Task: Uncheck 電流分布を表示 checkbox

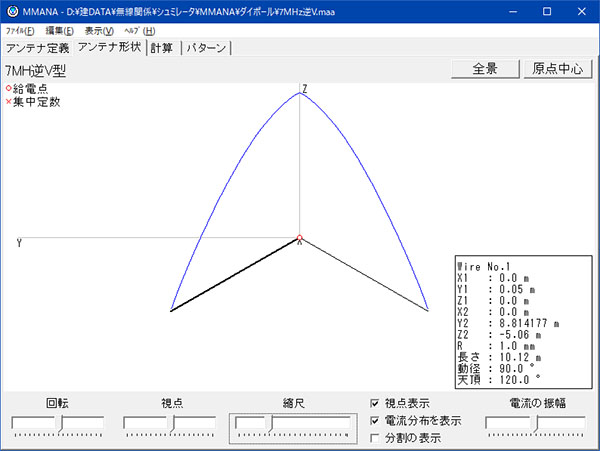Action: click(375, 421)
